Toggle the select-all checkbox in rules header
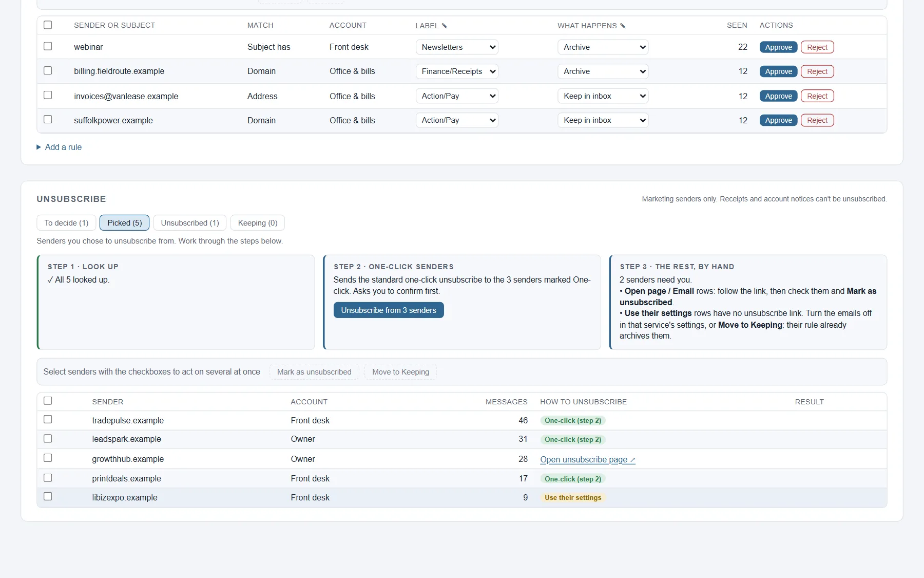 (x=48, y=25)
